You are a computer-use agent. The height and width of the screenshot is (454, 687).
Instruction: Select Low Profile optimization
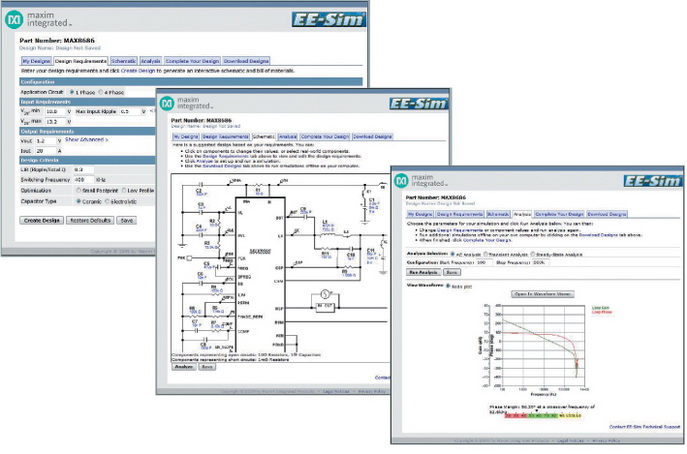coord(124,190)
